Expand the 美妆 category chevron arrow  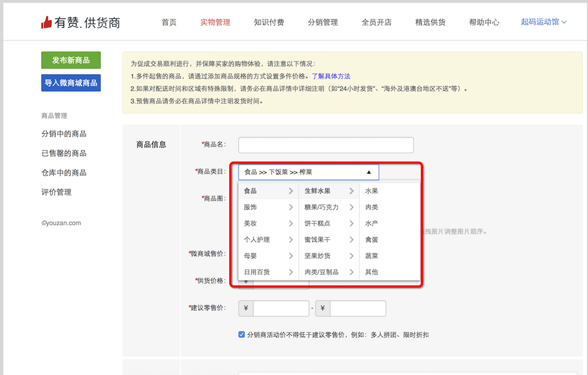pos(291,223)
